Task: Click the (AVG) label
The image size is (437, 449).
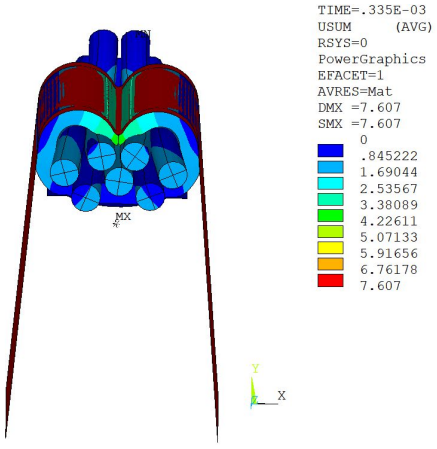Action: [413, 27]
